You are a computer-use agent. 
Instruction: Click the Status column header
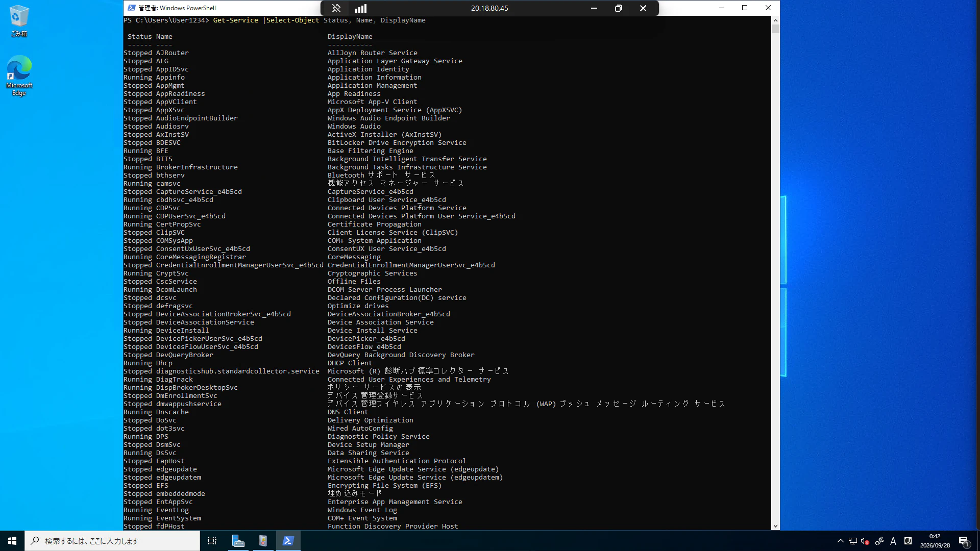tap(139, 36)
